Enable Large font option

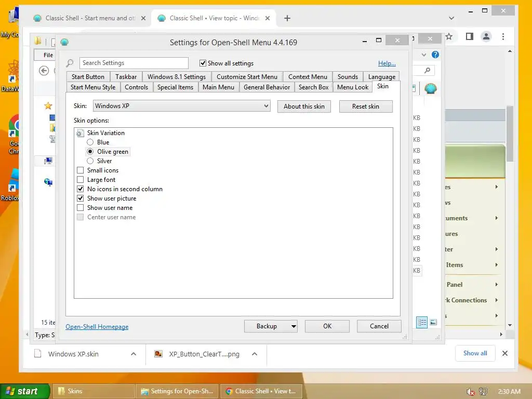80,179
